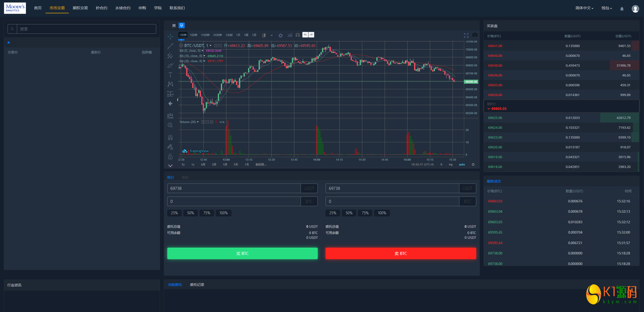644x312 pixels.
Task: Expand the 简体中文 language dropdown
Action: click(x=584, y=8)
